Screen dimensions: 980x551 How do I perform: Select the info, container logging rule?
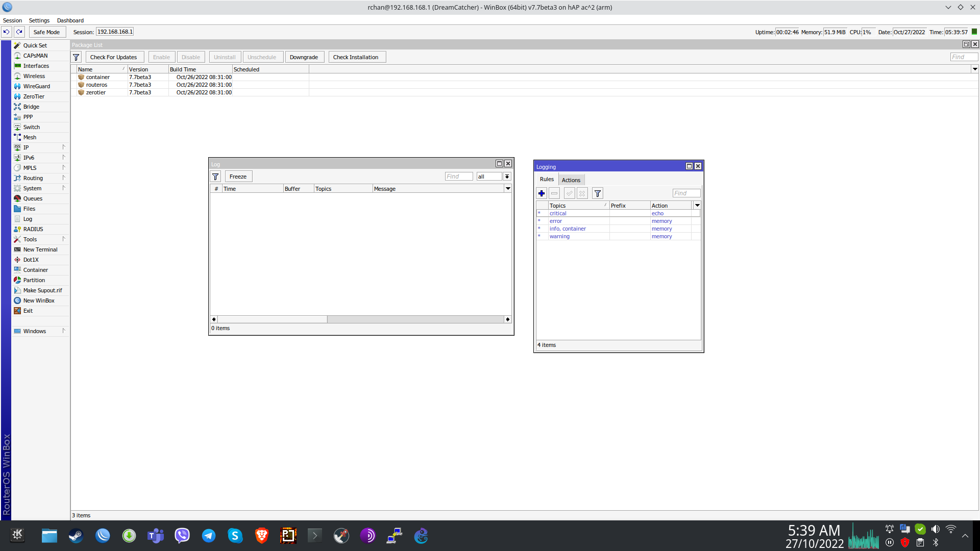pyautogui.click(x=618, y=229)
